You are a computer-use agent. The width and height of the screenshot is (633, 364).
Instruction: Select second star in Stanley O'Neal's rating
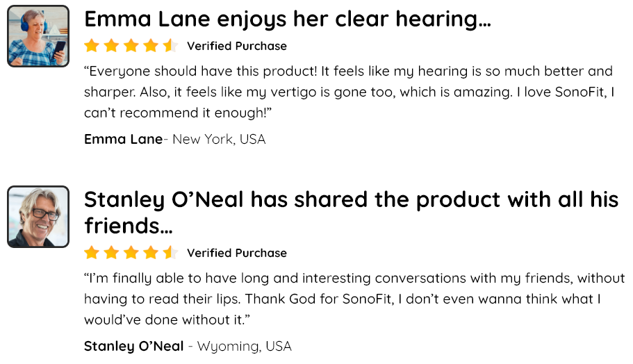click(111, 253)
